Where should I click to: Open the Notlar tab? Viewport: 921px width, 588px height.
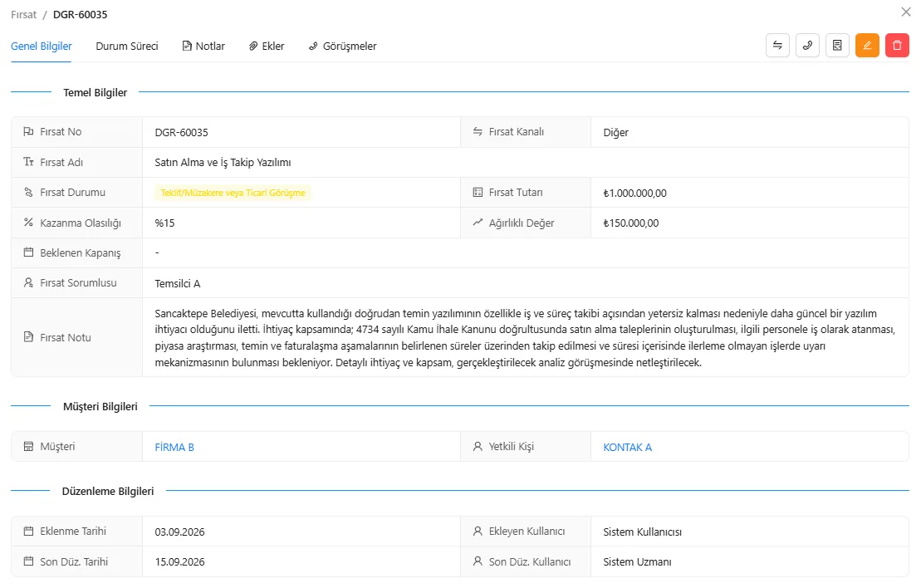203,46
